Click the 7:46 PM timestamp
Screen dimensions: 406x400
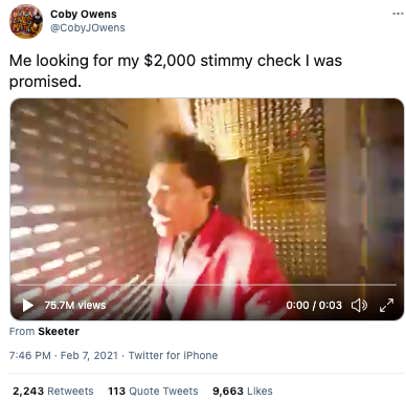pos(30,355)
